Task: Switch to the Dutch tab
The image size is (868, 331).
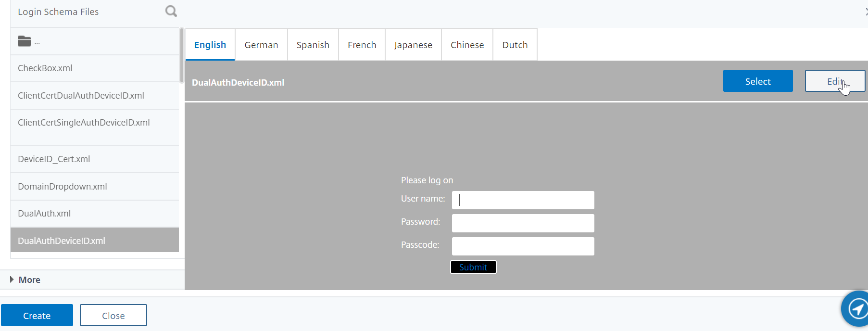Action: click(515, 45)
